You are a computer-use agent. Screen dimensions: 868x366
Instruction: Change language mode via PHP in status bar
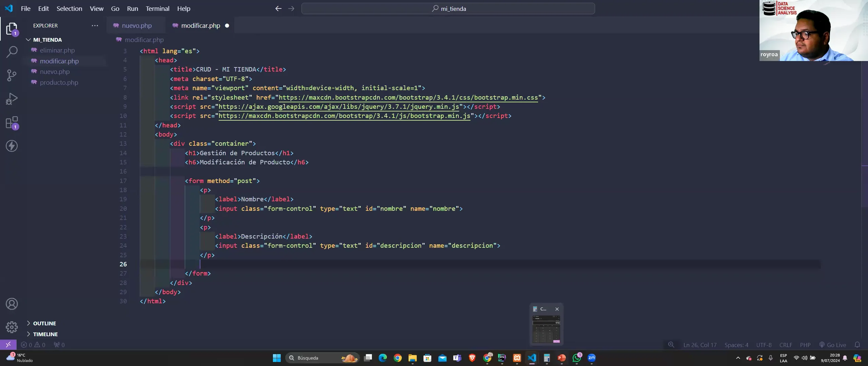click(805, 345)
